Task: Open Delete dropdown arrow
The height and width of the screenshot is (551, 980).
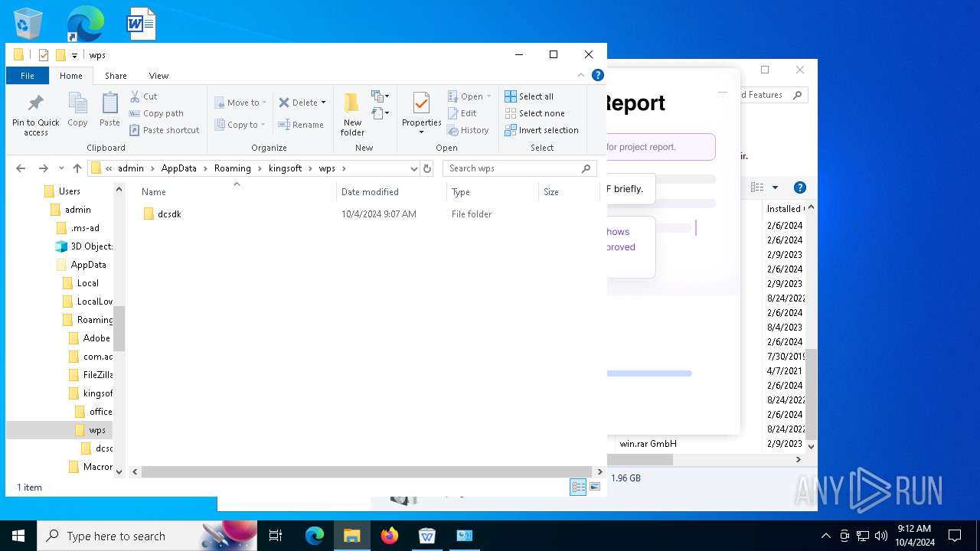Action: click(323, 103)
